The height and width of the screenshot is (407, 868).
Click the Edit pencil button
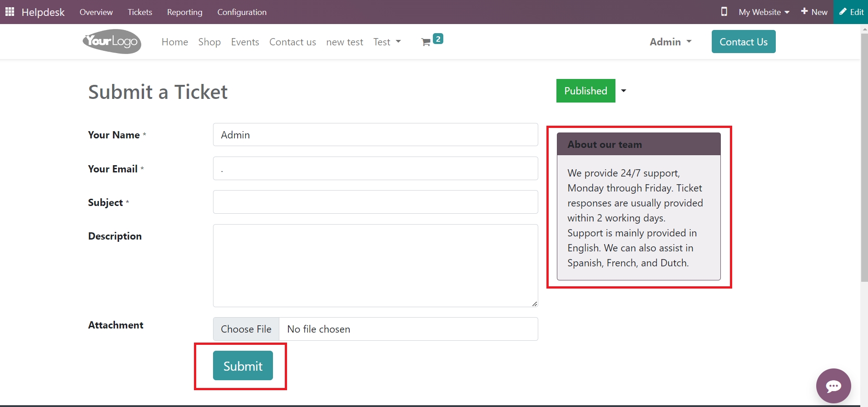(x=851, y=12)
